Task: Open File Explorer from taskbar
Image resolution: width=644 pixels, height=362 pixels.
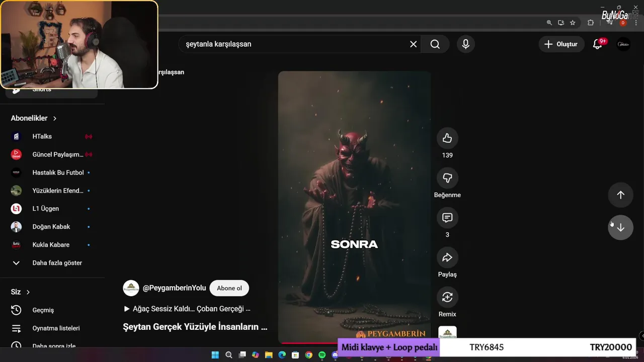Action: (269, 355)
